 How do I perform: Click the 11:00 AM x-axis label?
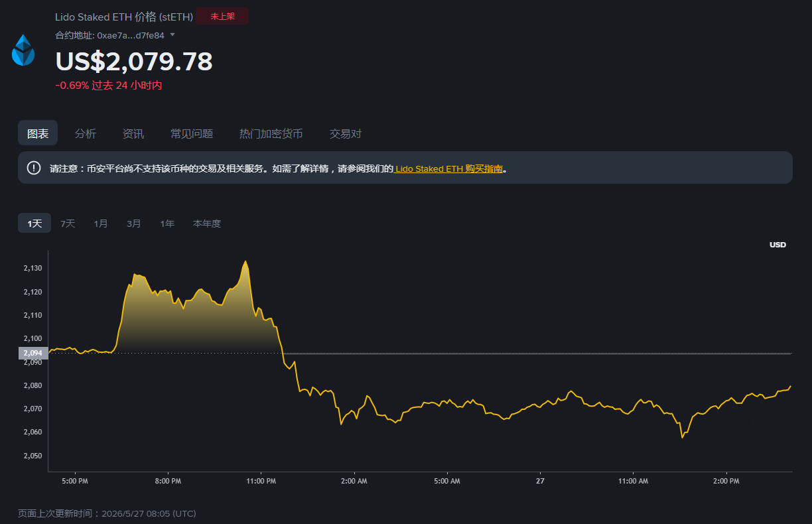(633, 481)
